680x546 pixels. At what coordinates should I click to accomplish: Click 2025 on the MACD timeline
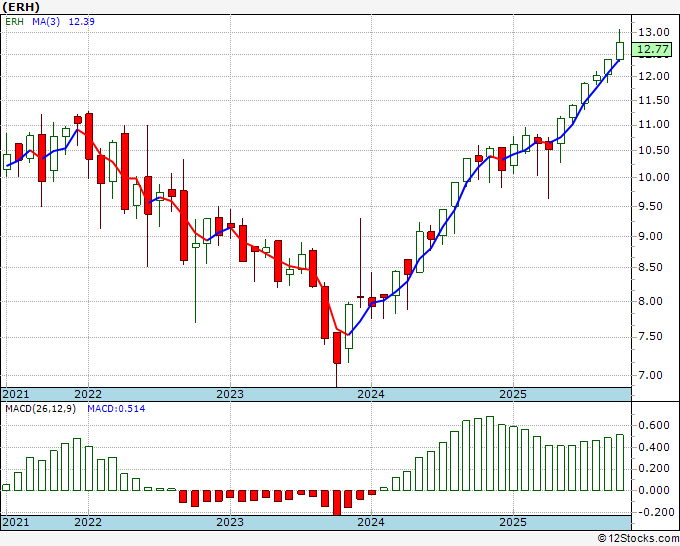[513, 522]
